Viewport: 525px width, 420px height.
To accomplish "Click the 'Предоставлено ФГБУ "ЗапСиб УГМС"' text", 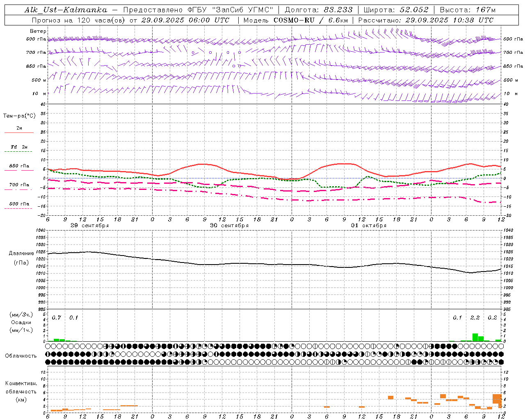I will 198,10.
